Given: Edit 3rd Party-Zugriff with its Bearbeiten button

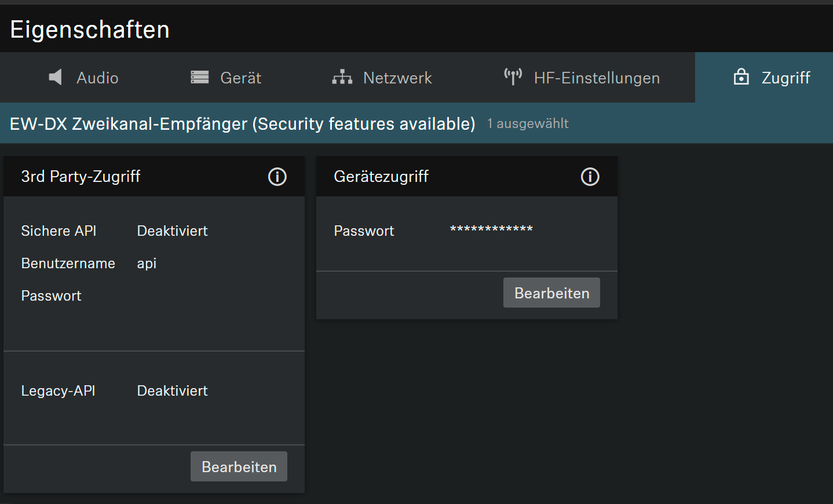Looking at the screenshot, I should coord(239,467).
